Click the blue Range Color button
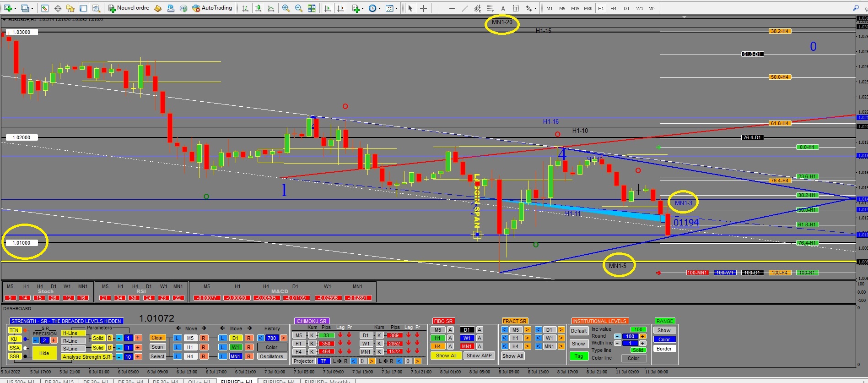Viewport: 868px width, 383px height. [664, 339]
